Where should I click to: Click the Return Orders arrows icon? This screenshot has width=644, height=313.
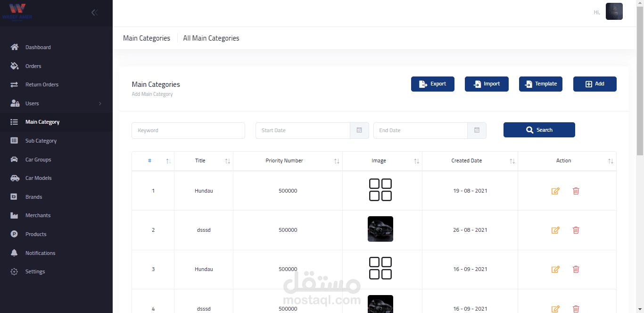(x=15, y=85)
